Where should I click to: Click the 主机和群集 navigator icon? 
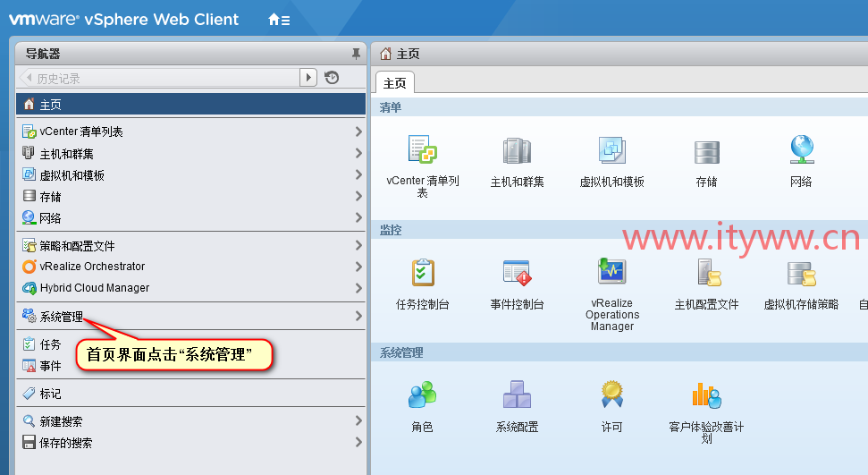(x=29, y=152)
